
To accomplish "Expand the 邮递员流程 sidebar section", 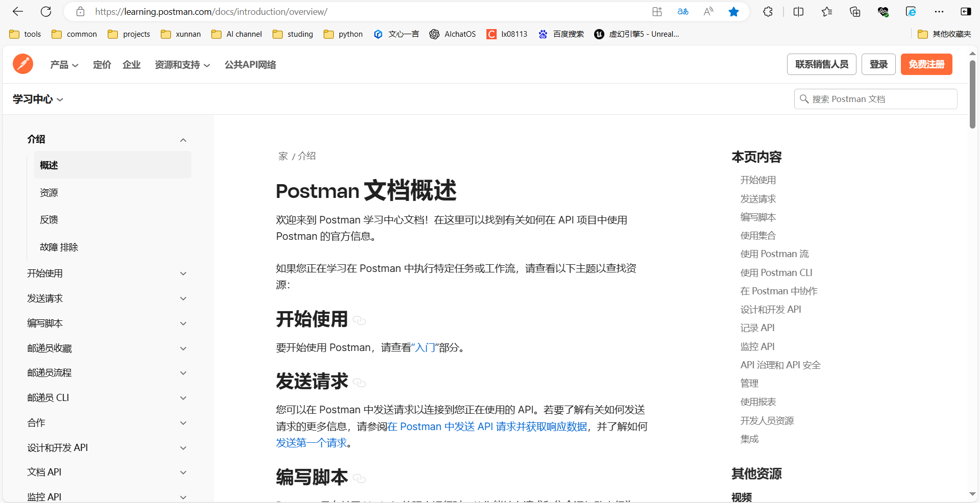I will click(183, 373).
